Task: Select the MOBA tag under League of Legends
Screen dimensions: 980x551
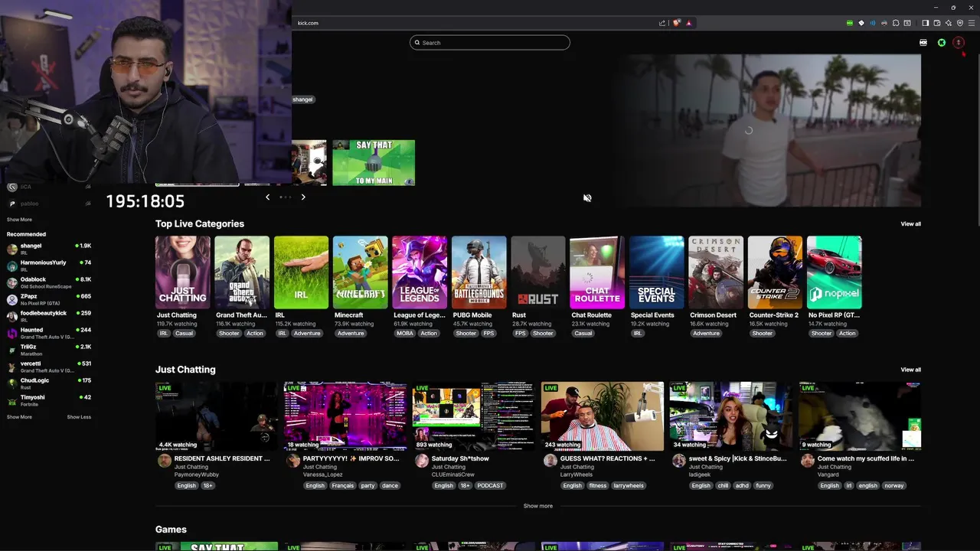Action: tap(405, 334)
